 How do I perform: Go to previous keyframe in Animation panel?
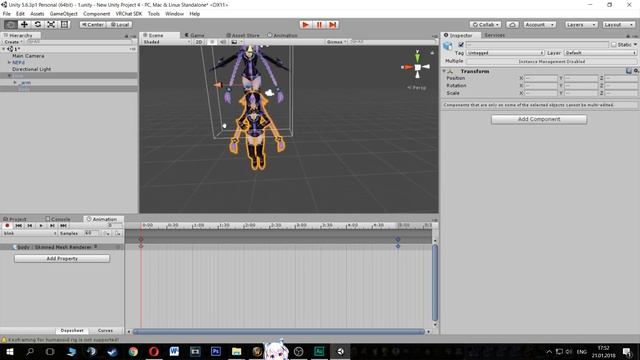coord(30,225)
